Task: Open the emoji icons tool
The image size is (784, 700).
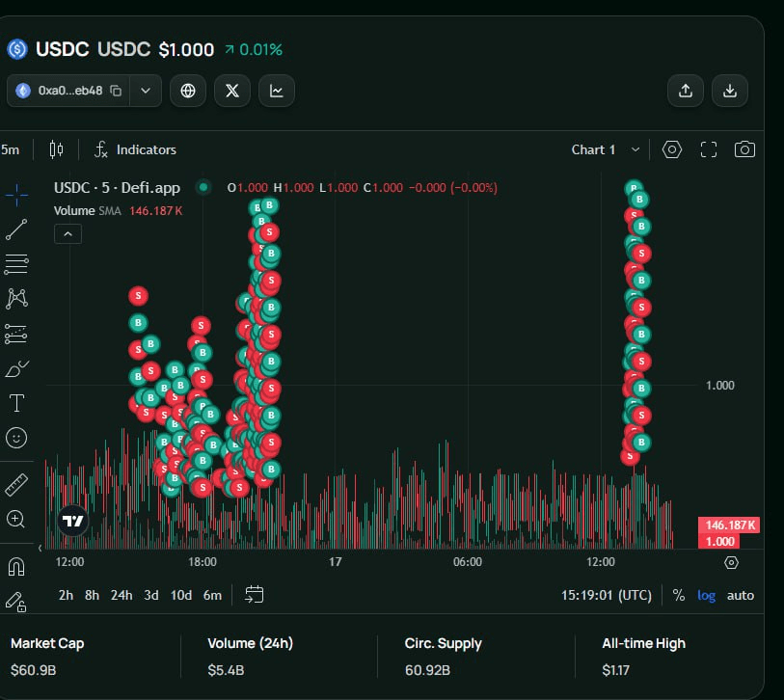Action: point(16,438)
